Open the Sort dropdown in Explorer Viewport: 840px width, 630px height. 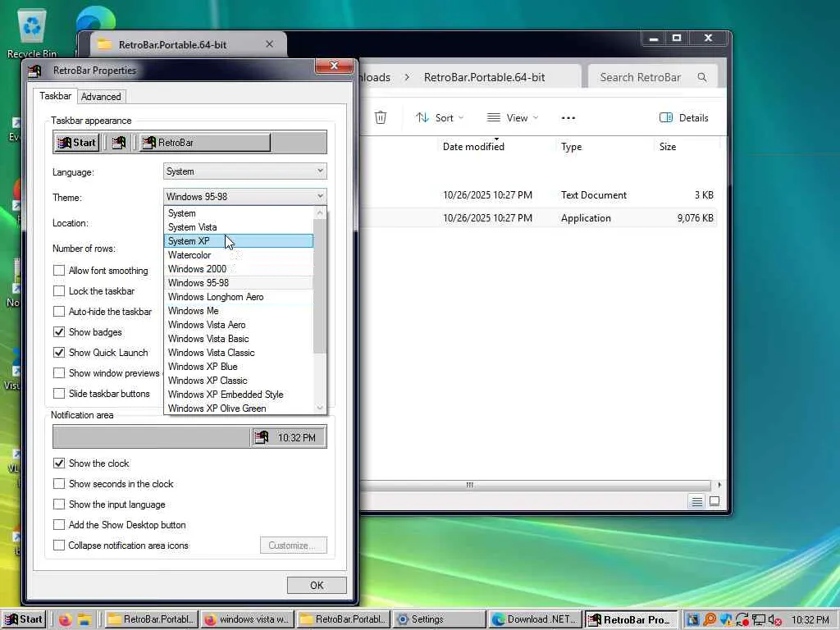tap(440, 118)
